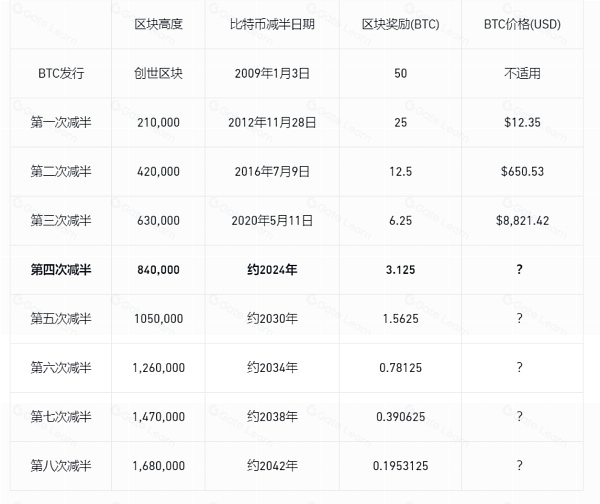Screen dimensions: 600x504
Task: Click the 第二次减半 row label
Action: (x=61, y=171)
